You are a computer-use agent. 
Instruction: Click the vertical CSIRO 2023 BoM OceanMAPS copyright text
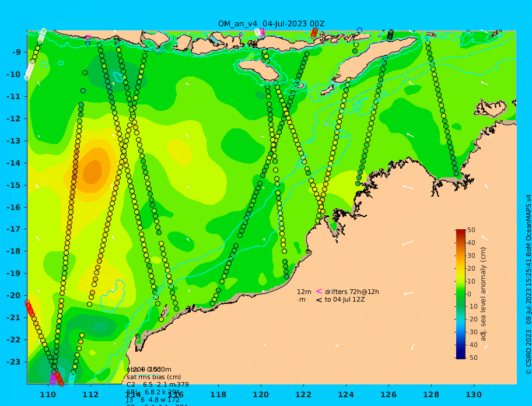tap(528, 285)
